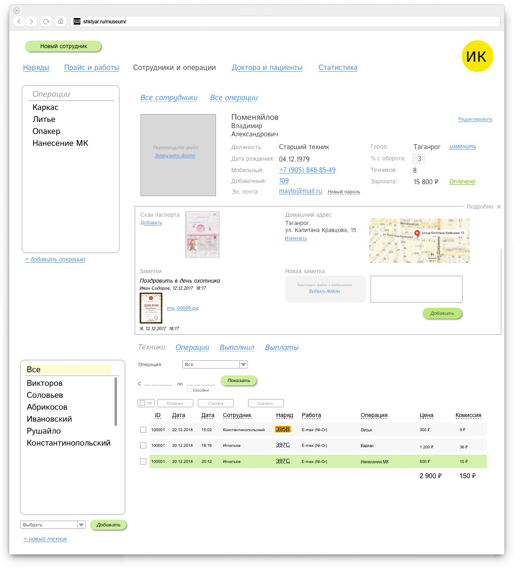Open the Наряды tab
Viewport: 514px width, 570px height.
point(36,67)
